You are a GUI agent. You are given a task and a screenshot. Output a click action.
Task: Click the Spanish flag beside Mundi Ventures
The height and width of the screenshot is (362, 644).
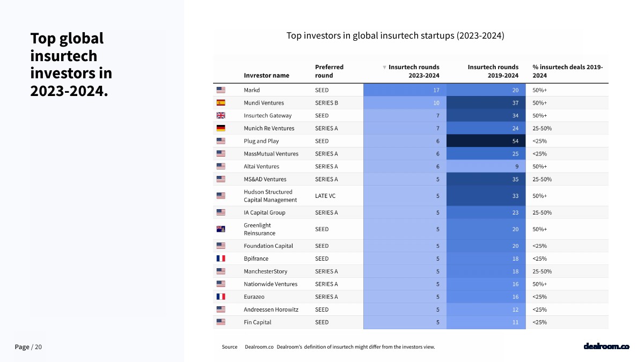pyautogui.click(x=221, y=103)
